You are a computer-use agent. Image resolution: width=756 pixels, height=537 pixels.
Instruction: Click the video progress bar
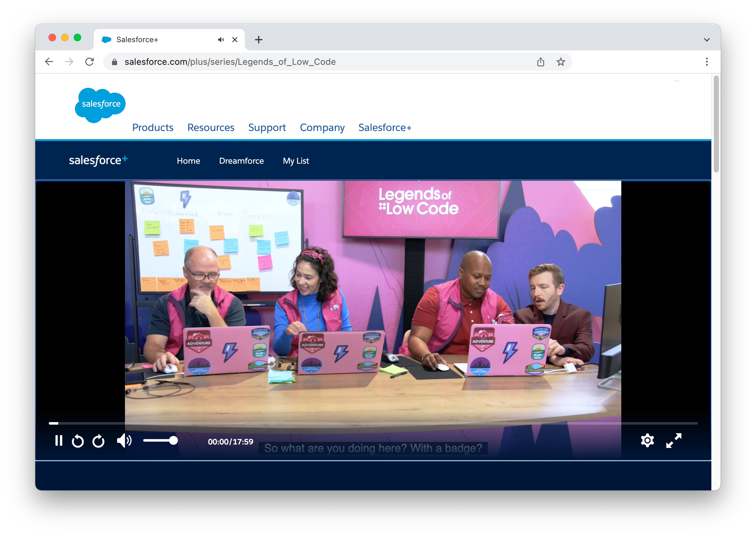pyautogui.click(x=373, y=423)
